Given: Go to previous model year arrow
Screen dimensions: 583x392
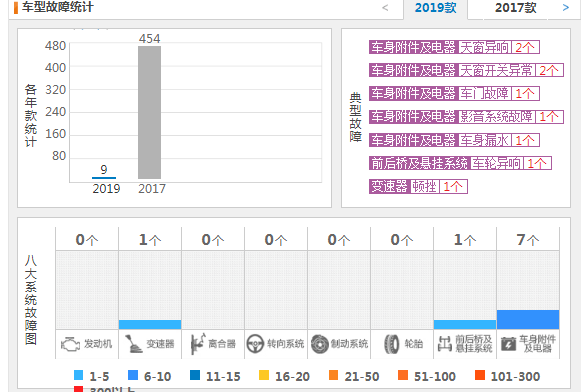Looking at the screenshot, I should pyautogui.click(x=385, y=7).
